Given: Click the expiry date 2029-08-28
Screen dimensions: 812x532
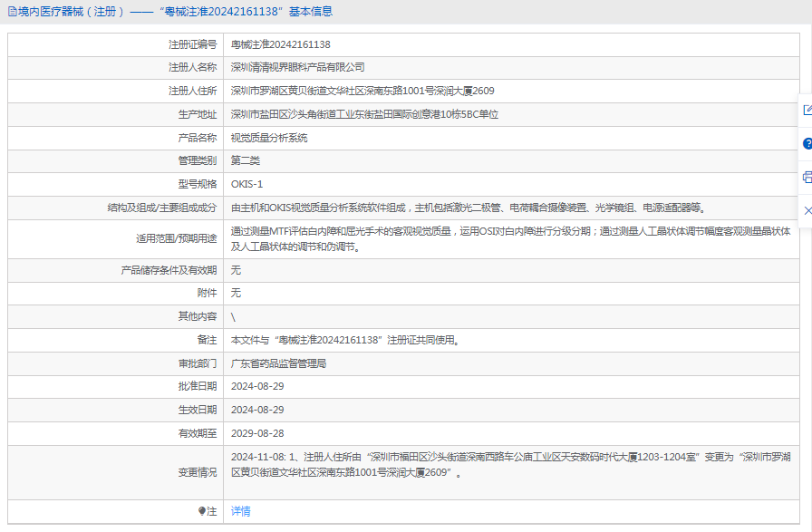Looking at the screenshot, I should [x=257, y=433].
